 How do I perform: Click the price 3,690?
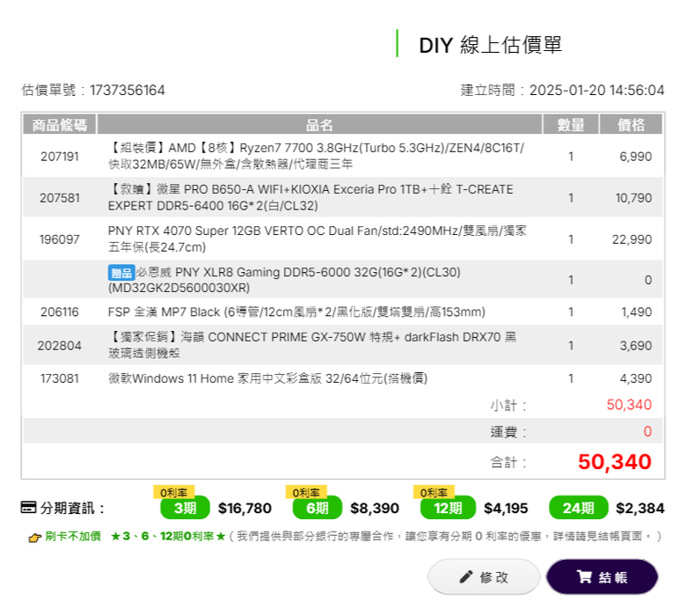click(x=636, y=346)
